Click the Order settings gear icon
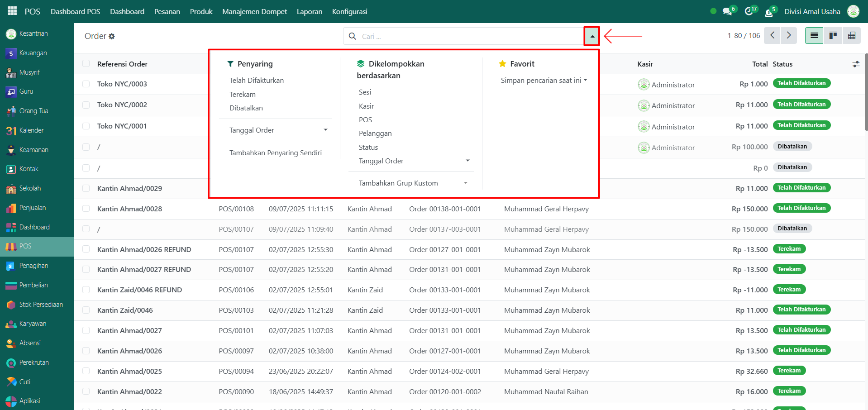The height and width of the screenshot is (410, 868). pyautogui.click(x=112, y=36)
